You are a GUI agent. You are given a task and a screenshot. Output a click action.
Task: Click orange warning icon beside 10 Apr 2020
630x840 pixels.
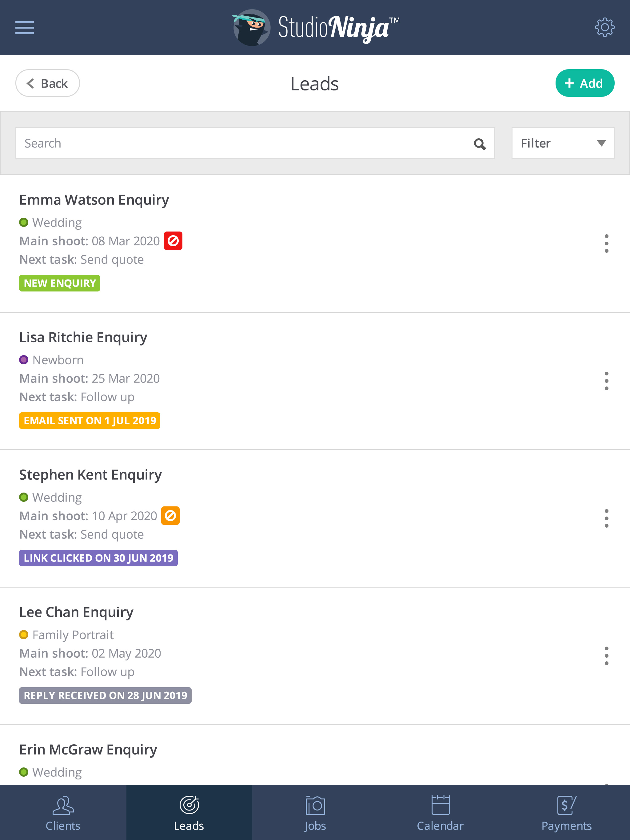(170, 516)
